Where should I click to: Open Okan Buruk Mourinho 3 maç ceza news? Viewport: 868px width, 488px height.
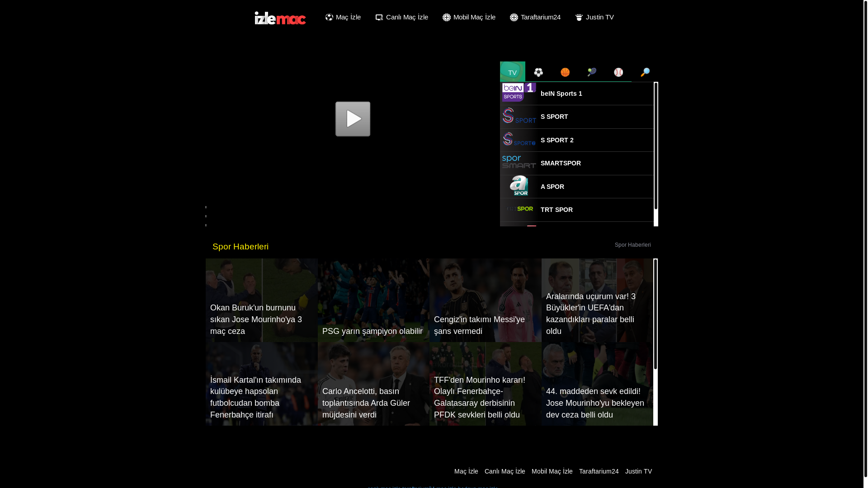coord(261,300)
